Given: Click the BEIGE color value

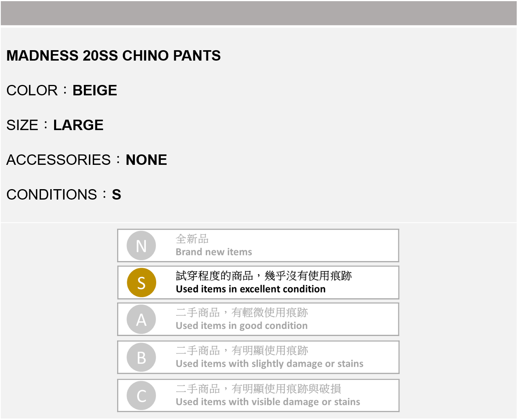Looking at the screenshot, I should [x=95, y=90].
